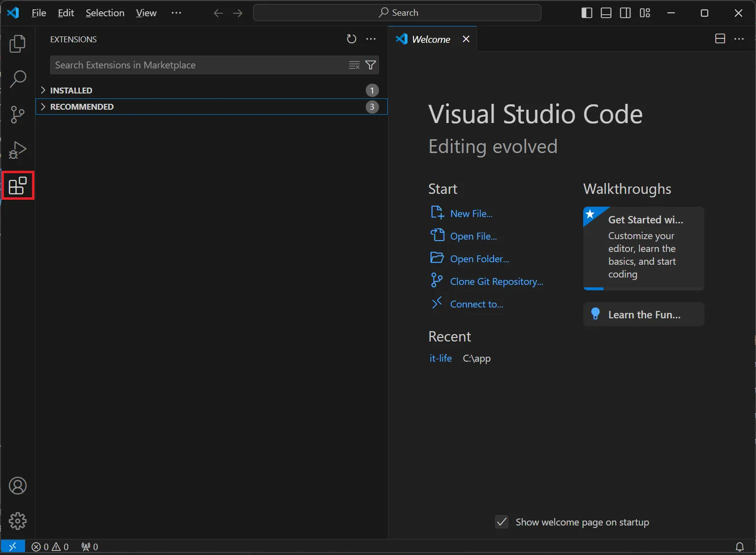Open the Extensions view icon

18,185
